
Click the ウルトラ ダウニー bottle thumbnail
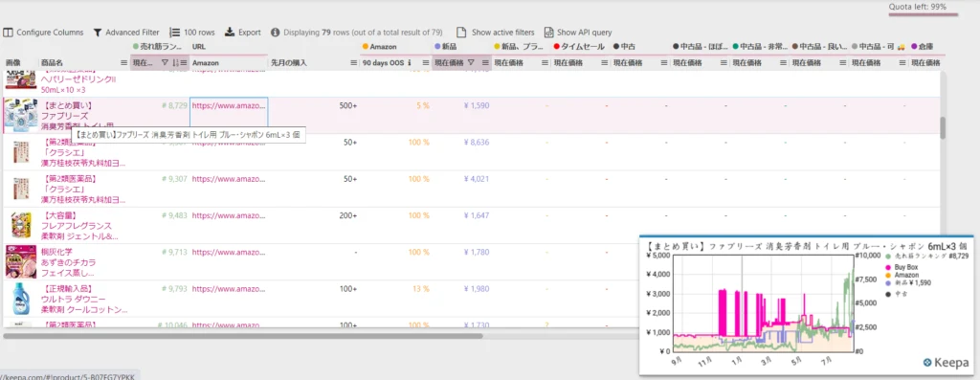[21, 298]
